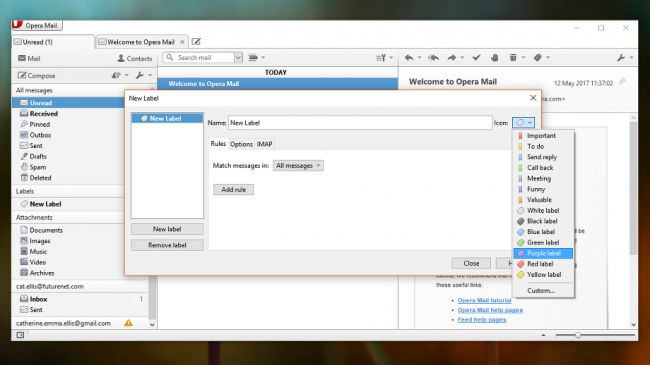Mark message as read with checkmark icon
Image resolution: width=650 pixels, height=365 pixels.
coord(476,58)
